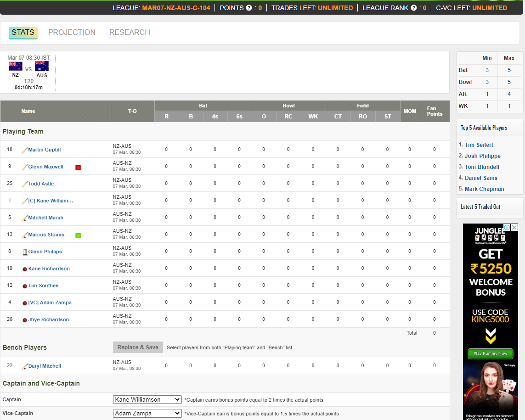Image resolution: width=525 pixels, height=420 pixels.
Task: Click the AUS team flag
Action: coord(42,66)
